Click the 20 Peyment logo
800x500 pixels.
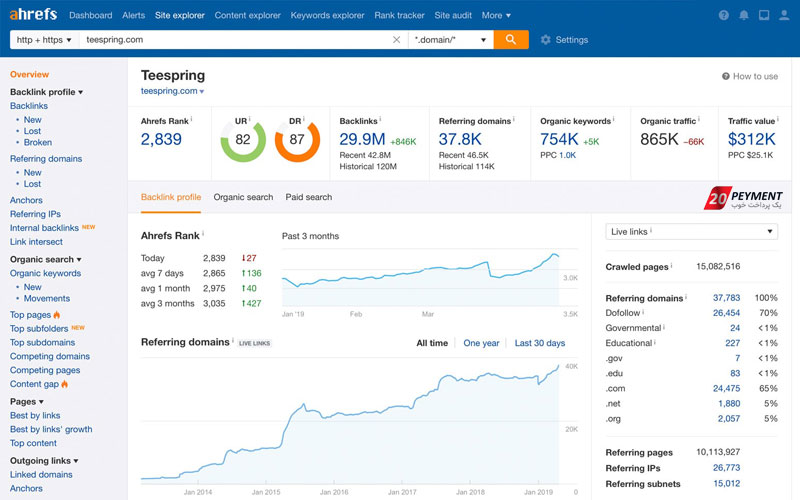(x=743, y=198)
